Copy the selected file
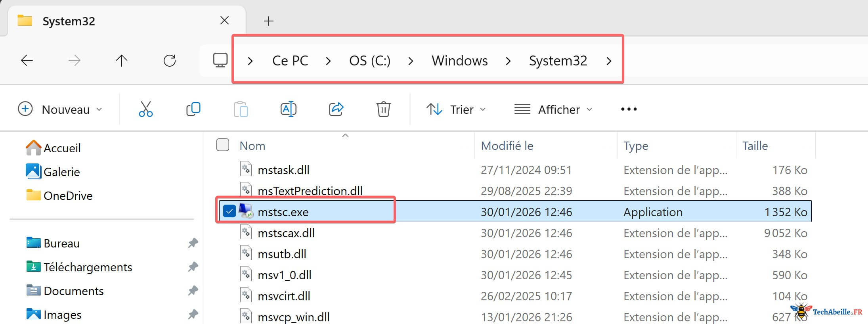The width and height of the screenshot is (868, 324). tap(193, 109)
